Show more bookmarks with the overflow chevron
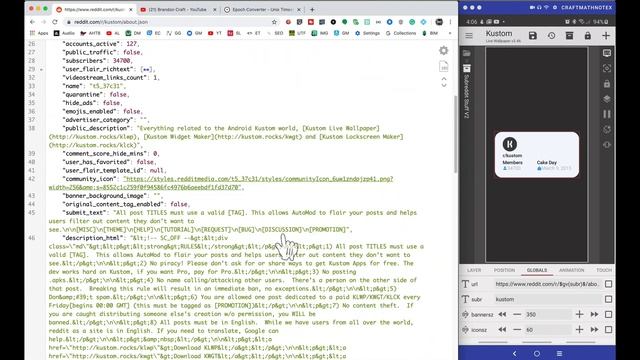 pyautogui.click(x=450, y=33)
